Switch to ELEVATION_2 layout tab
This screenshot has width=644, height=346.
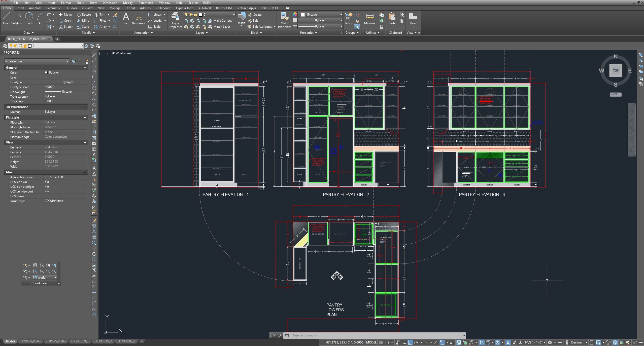pos(103,341)
